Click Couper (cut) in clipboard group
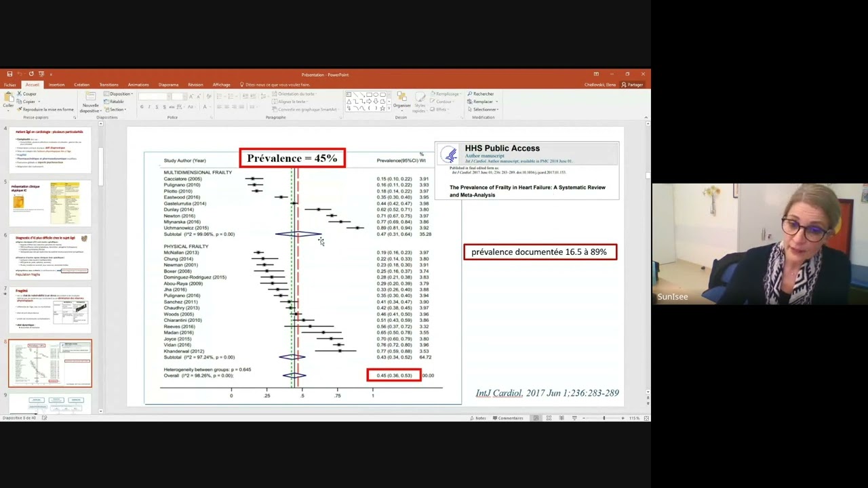Screen dimensions: 868x488 tap(26, 94)
